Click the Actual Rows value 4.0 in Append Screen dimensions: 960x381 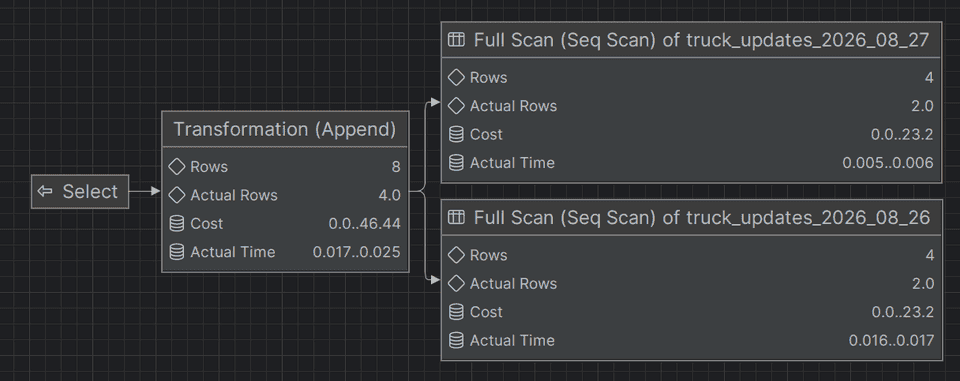389,195
